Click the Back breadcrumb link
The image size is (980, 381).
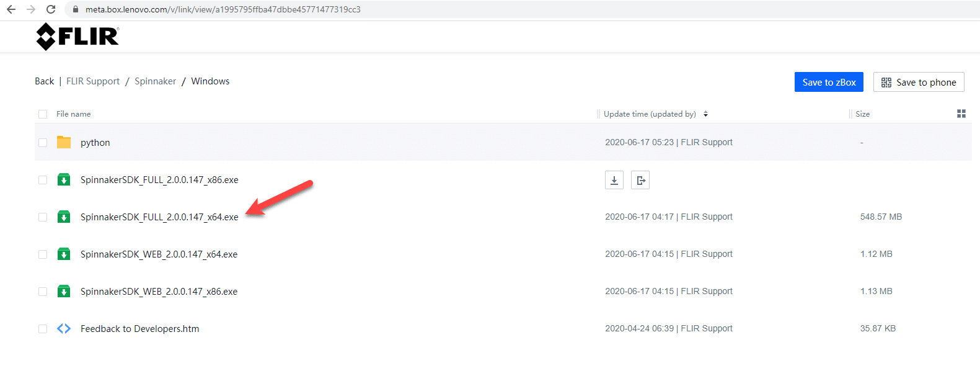coord(45,81)
